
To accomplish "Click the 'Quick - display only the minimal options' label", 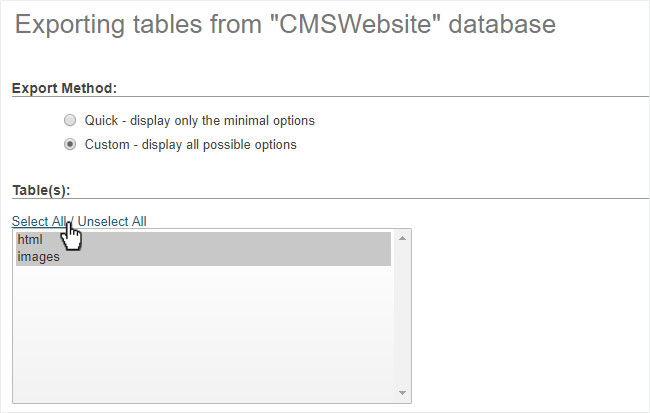I will (x=199, y=121).
